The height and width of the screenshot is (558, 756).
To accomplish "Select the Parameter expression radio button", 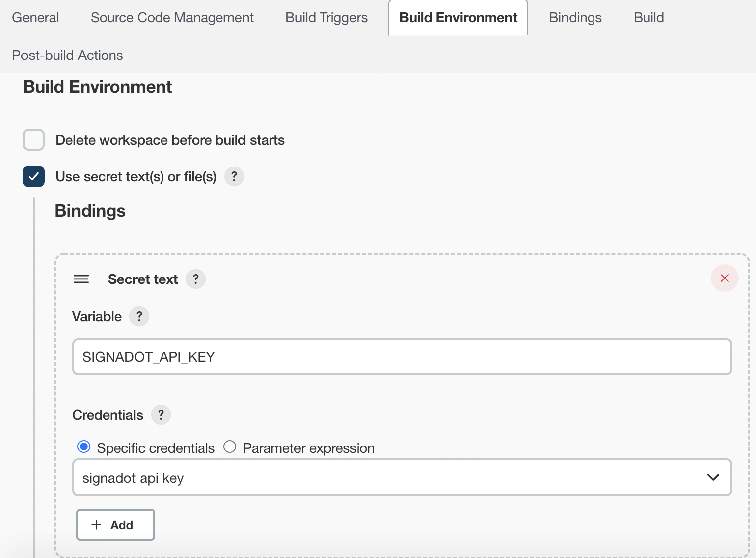I will 230,447.
